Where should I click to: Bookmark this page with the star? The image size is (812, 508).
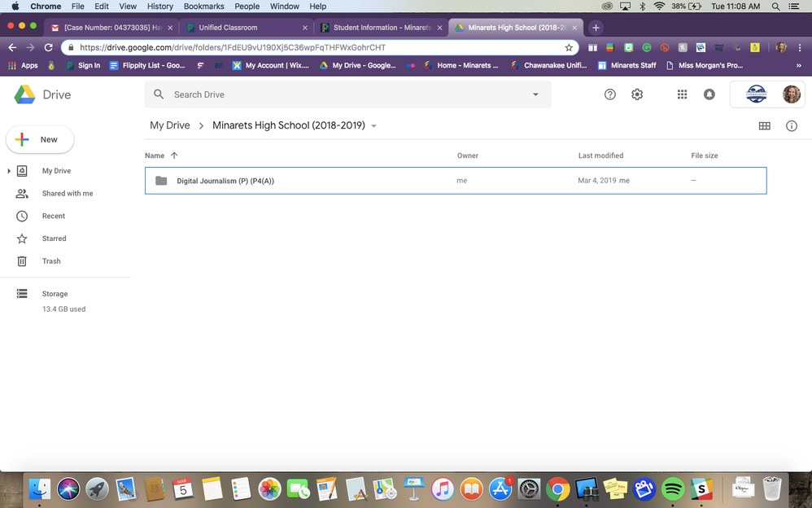(569, 48)
